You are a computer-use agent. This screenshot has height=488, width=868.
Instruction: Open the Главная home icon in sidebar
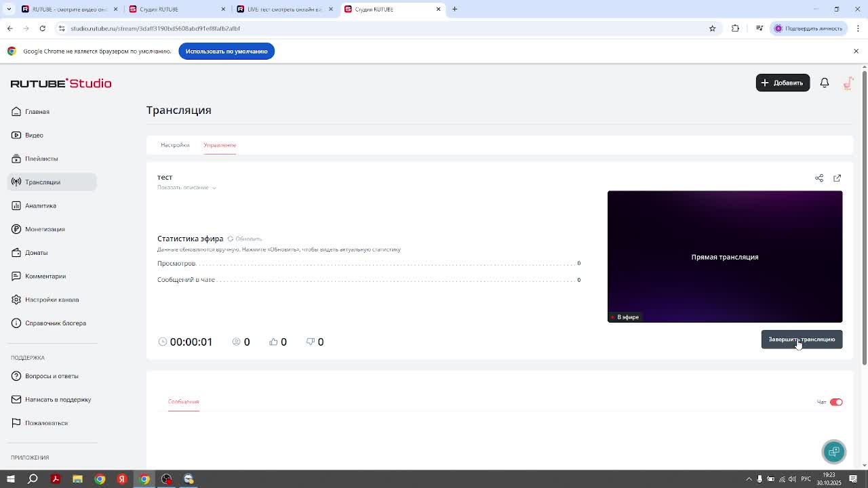[x=16, y=112]
